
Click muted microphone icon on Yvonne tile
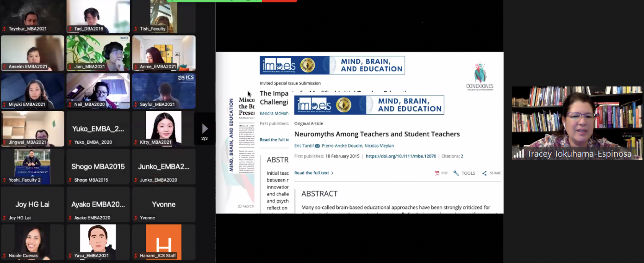click(x=136, y=218)
